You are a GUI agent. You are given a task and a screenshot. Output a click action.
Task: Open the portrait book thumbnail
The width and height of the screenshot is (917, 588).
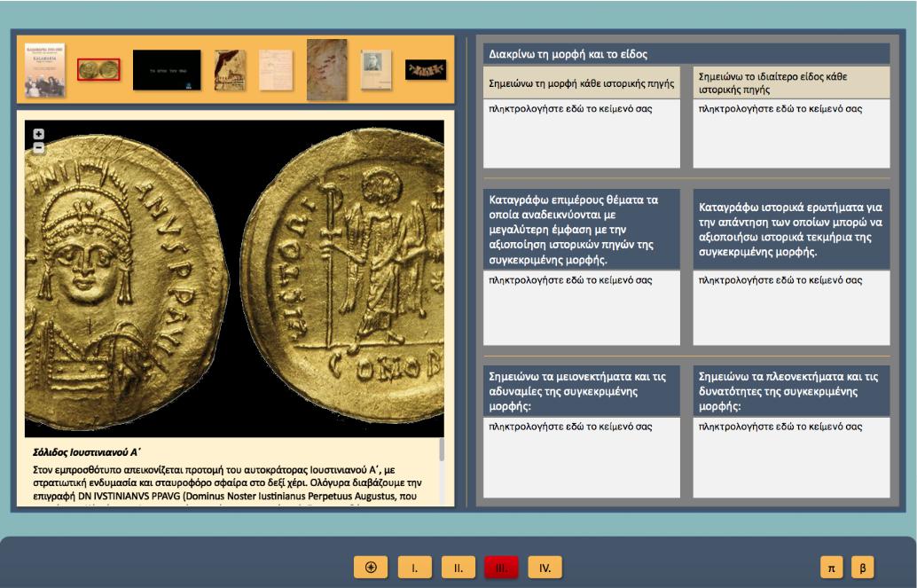[375, 70]
